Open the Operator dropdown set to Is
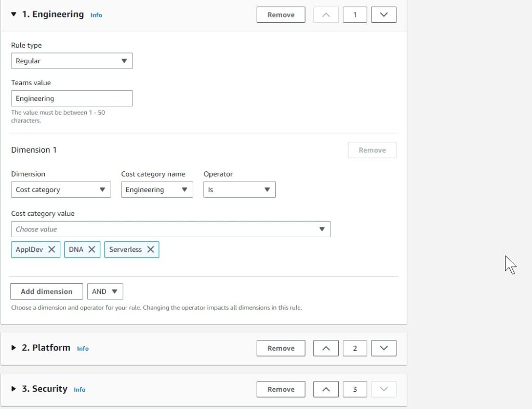Image resolution: width=532 pixels, height=409 pixels. (x=240, y=190)
